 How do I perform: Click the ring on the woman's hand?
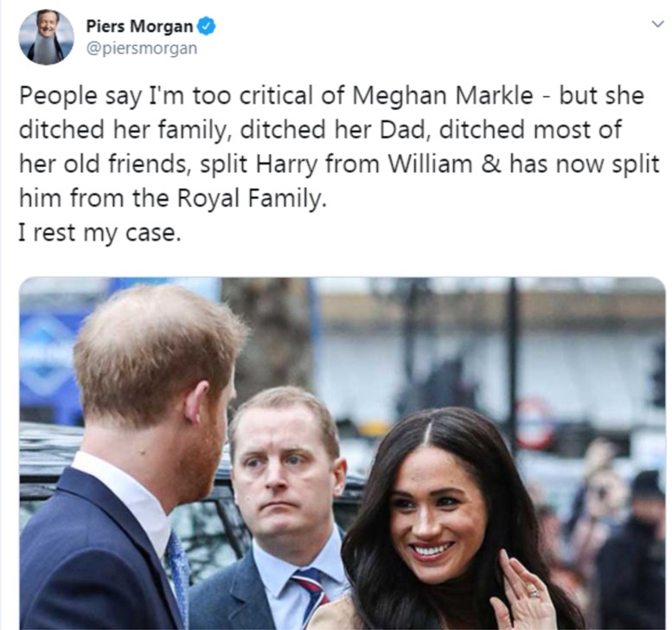coord(534,593)
